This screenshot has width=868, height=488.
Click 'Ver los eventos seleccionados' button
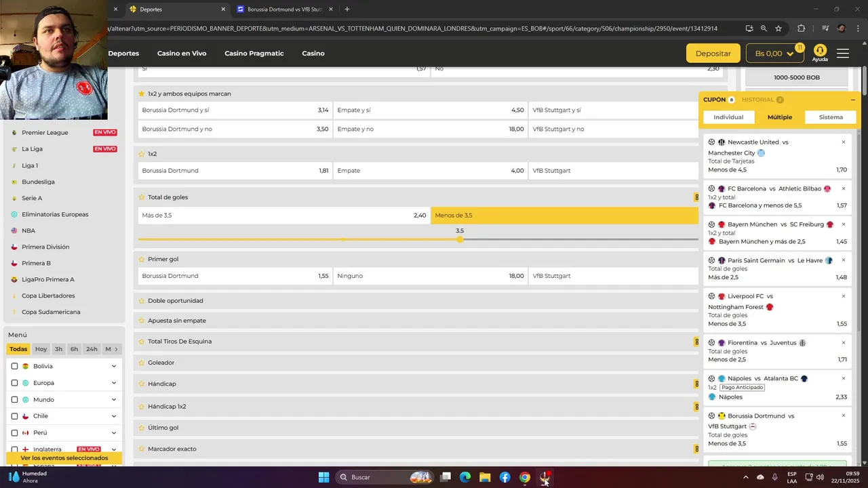tap(64, 458)
